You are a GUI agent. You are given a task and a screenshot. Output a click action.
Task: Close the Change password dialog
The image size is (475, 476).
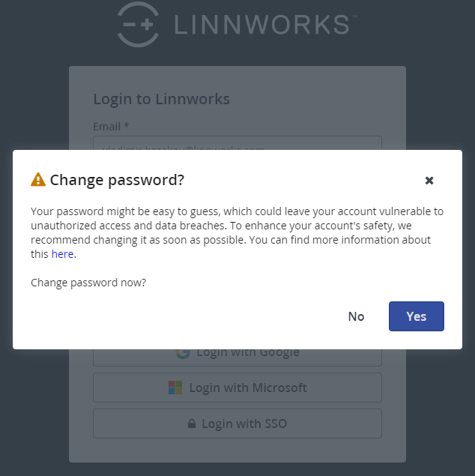point(429,180)
